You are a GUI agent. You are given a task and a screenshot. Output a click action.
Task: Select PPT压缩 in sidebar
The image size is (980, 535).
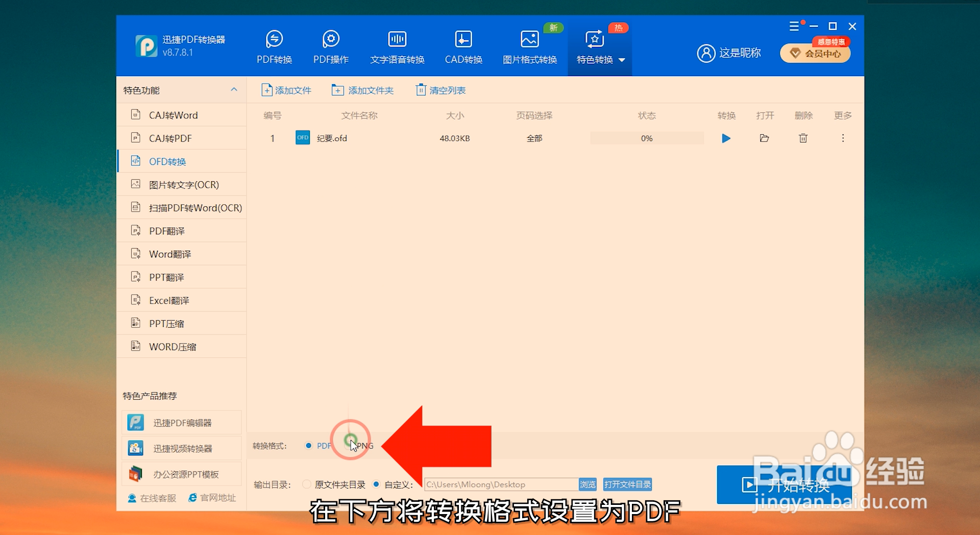(182, 323)
